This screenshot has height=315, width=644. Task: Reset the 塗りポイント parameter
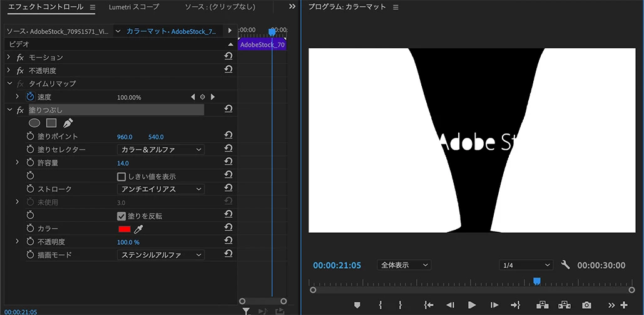coord(228,136)
